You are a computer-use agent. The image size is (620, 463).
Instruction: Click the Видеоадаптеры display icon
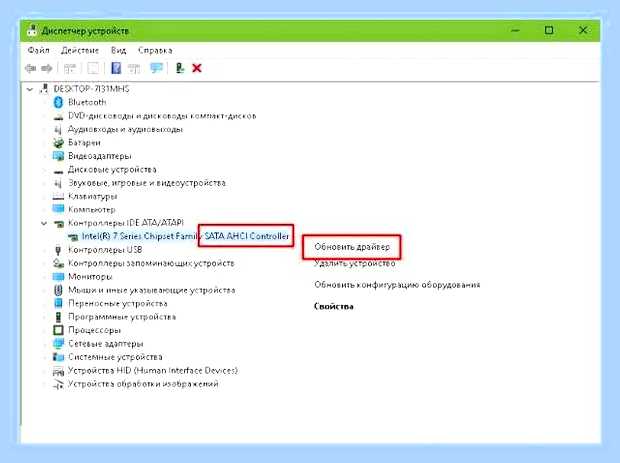pyautogui.click(x=58, y=156)
